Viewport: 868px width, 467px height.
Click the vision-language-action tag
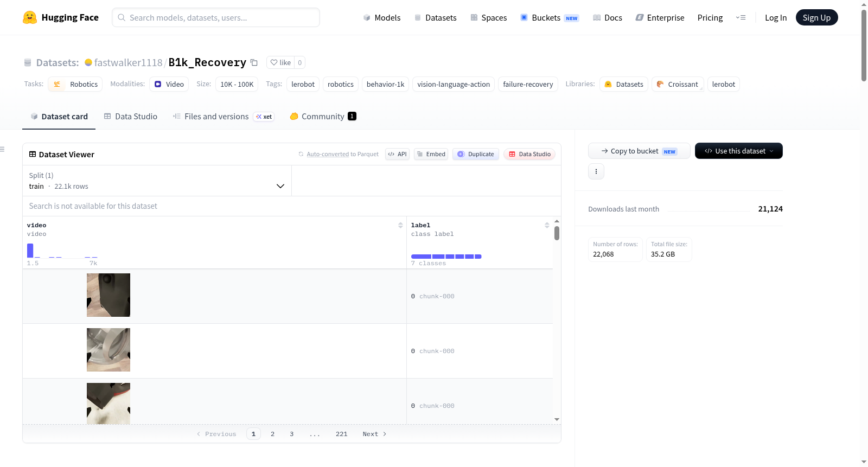tap(454, 84)
